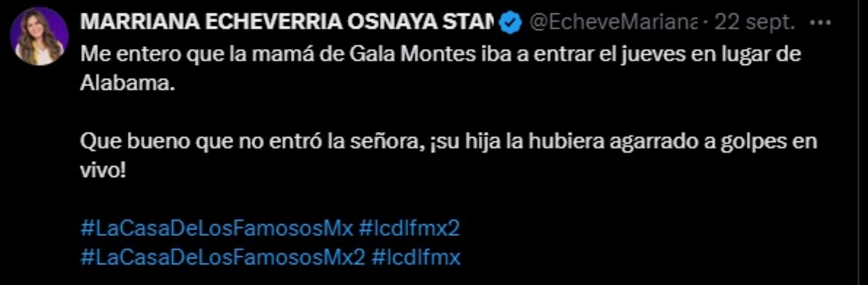The width and height of the screenshot is (868, 285).
Task: Click the blue verified badge icon
Action: click(x=511, y=23)
